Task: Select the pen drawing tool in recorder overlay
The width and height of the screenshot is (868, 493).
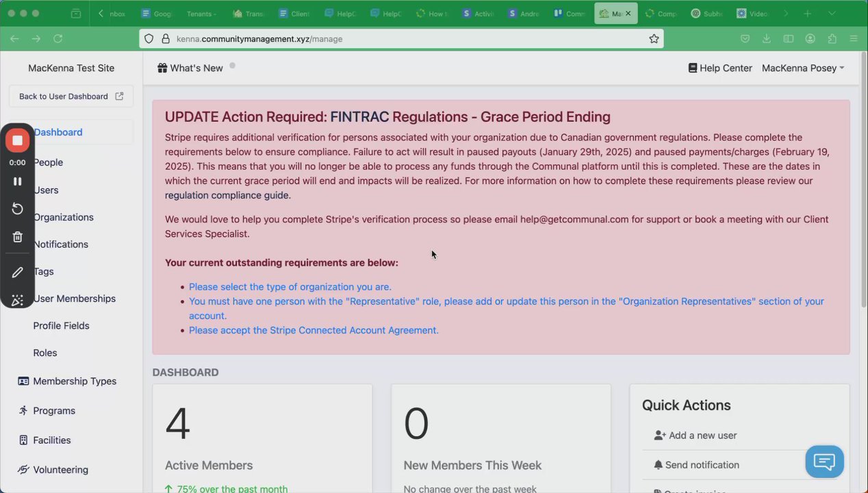Action: coord(18,273)
